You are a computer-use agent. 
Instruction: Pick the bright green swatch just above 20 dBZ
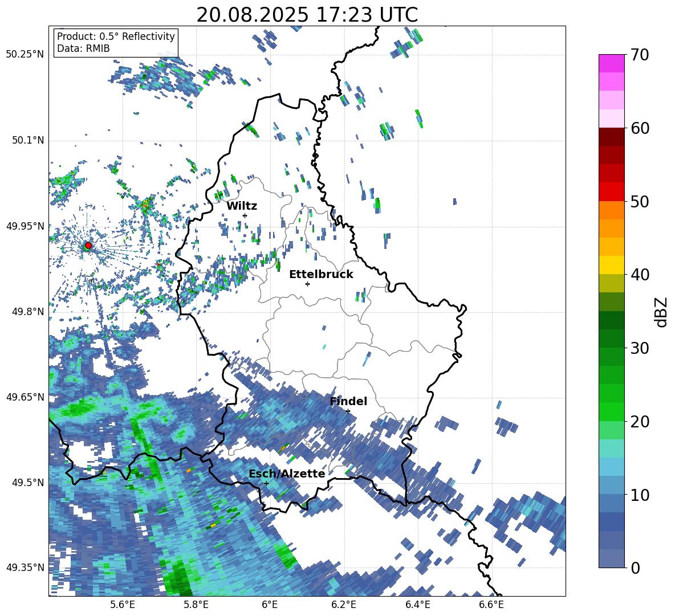point(611,411)
